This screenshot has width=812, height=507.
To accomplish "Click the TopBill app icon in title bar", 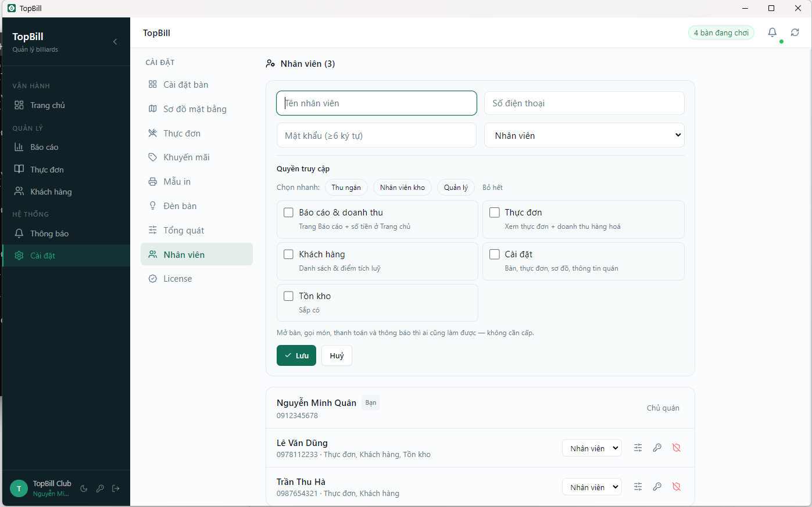I will point(12,8).
